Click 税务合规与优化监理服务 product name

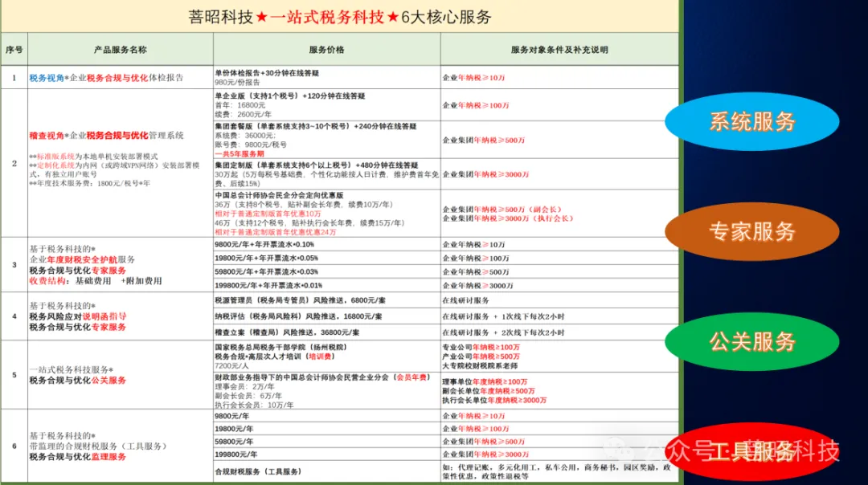pyautogui.click(x=77, y=457)
